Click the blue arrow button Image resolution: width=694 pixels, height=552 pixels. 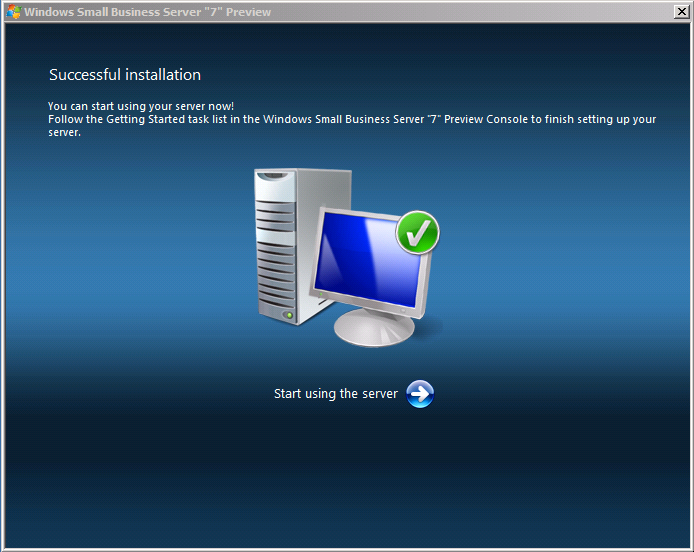pos(420,394)
